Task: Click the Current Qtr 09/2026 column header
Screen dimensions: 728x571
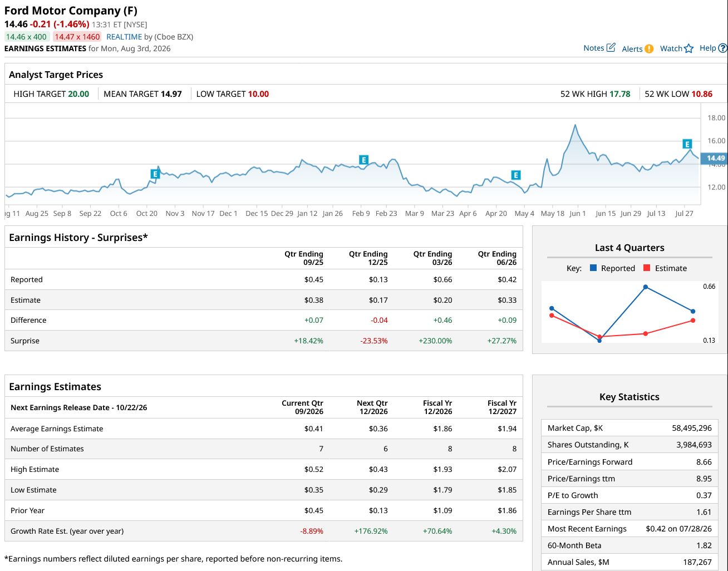Action: [x=302, y=407]
